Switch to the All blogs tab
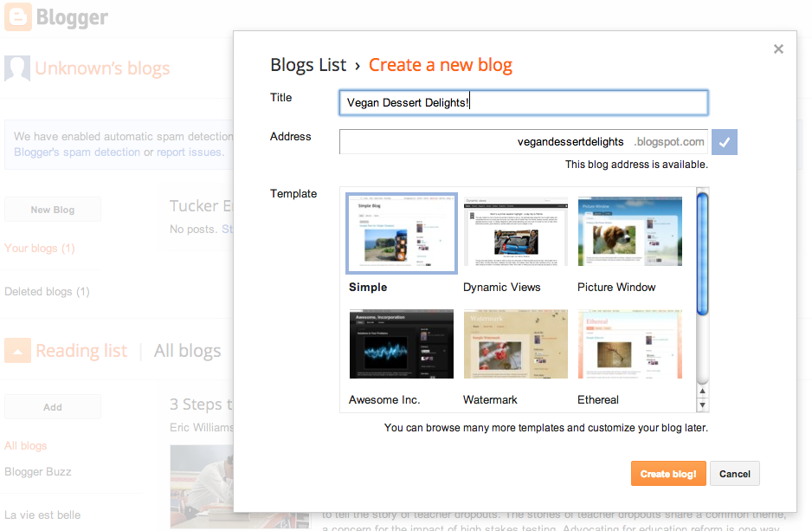The height and width of the screenshot is (531, 812). [188, 351]
